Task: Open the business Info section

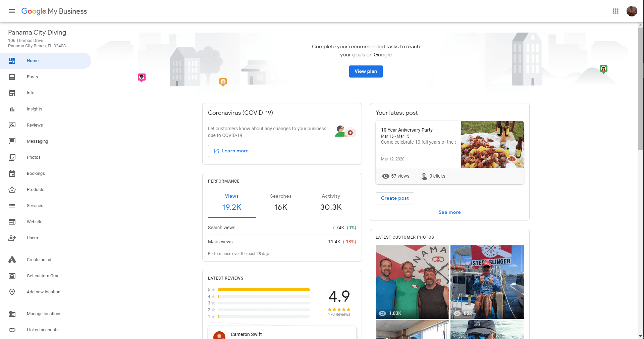Action: 31,93
